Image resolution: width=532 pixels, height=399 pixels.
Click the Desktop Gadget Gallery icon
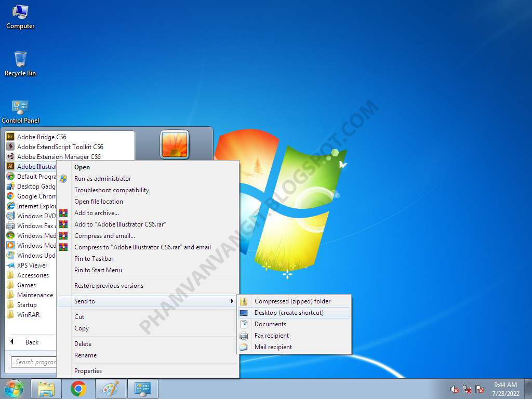coord(10,187)
